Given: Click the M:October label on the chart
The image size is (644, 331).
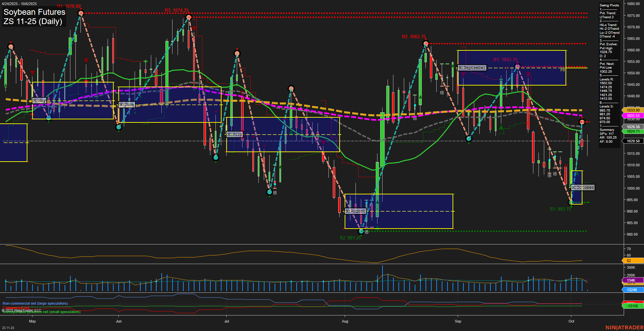Looking at the screenshot, I should click(583, 187).
